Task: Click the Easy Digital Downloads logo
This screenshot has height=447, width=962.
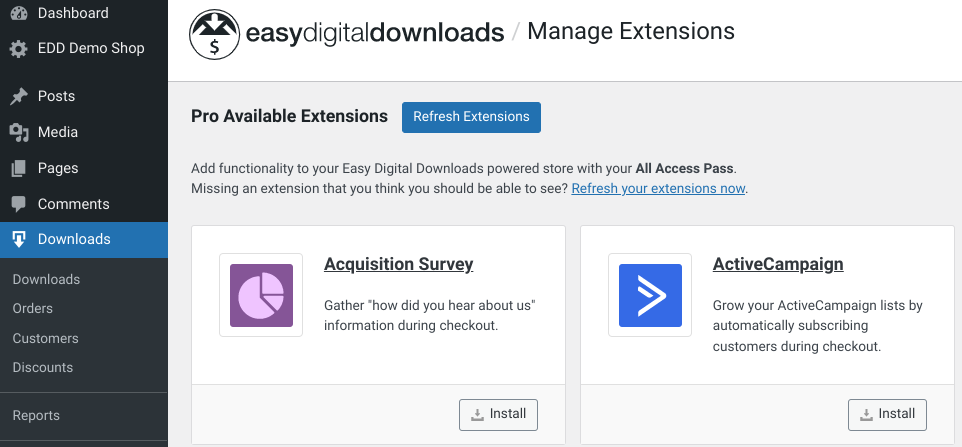Action: (x=347, y=33)
